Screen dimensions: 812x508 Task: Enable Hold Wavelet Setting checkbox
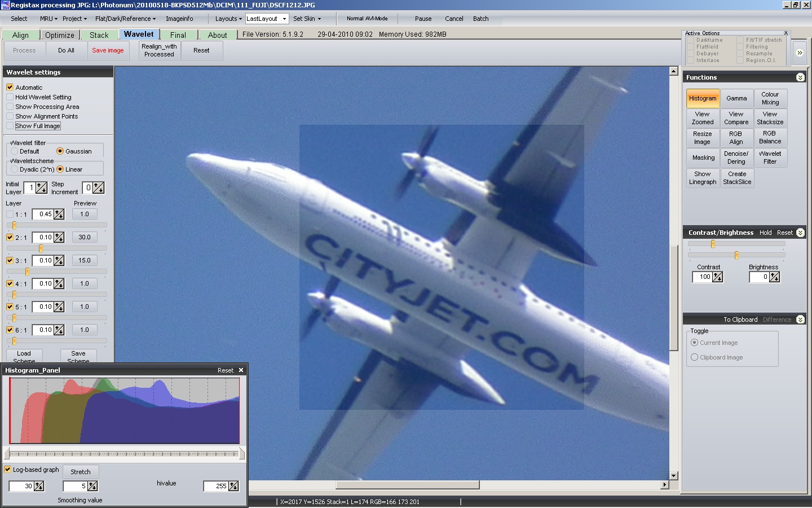(10, 97)
